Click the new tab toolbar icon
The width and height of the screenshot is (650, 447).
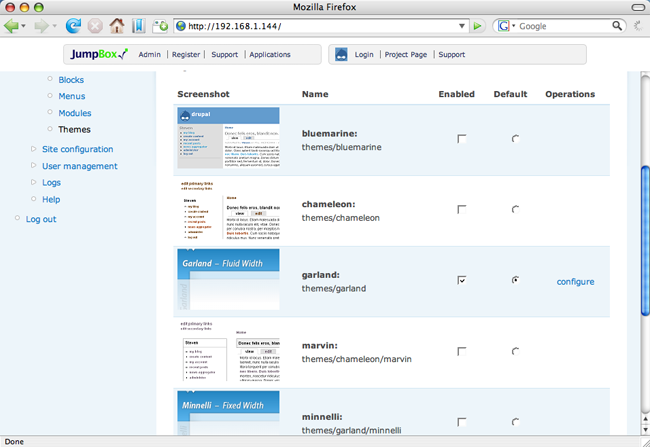(x=160, y=26)
